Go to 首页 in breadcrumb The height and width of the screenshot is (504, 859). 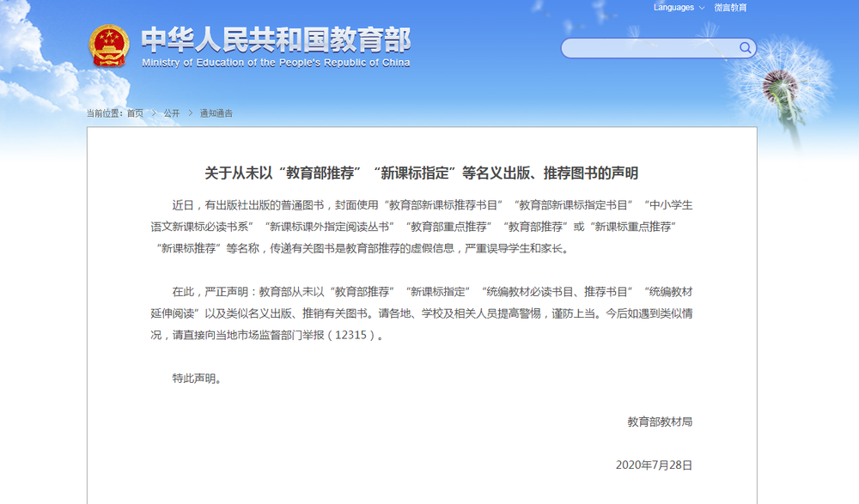click(135, 113)
